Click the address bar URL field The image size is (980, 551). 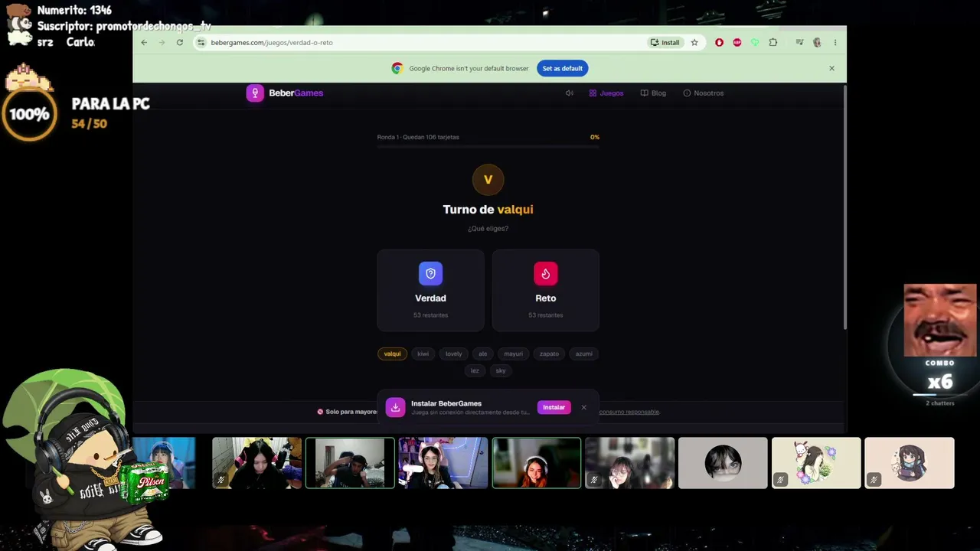(x=417, y=43)
